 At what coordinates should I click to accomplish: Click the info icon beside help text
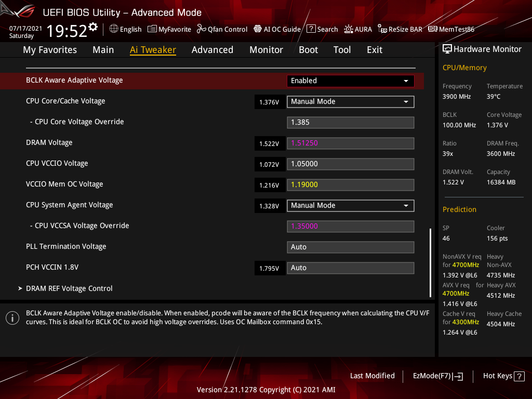point(12,318)
